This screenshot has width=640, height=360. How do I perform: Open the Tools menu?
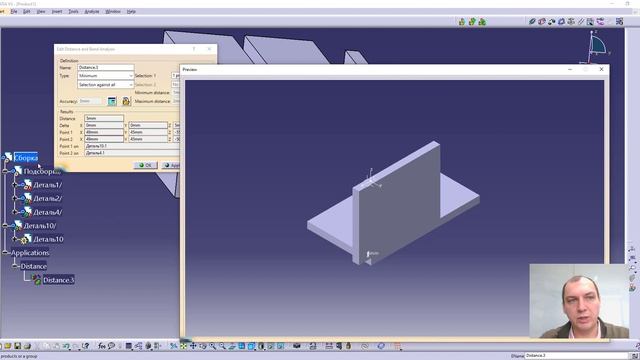click(73, 11)
